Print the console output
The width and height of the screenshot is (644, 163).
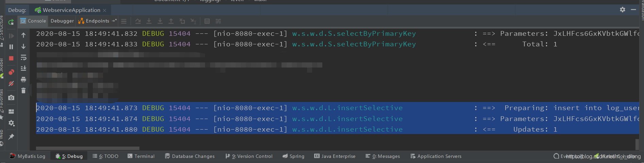pos(23,79)
